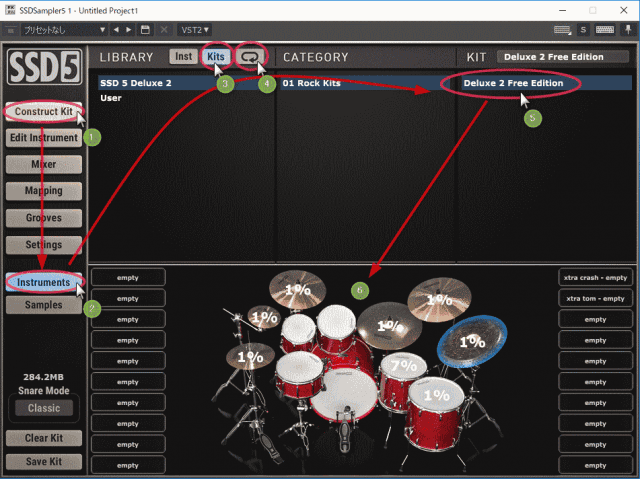Viewport: 640px width, 479px height.
Task: Select the User library row
Action: click(x=186, y=98)
